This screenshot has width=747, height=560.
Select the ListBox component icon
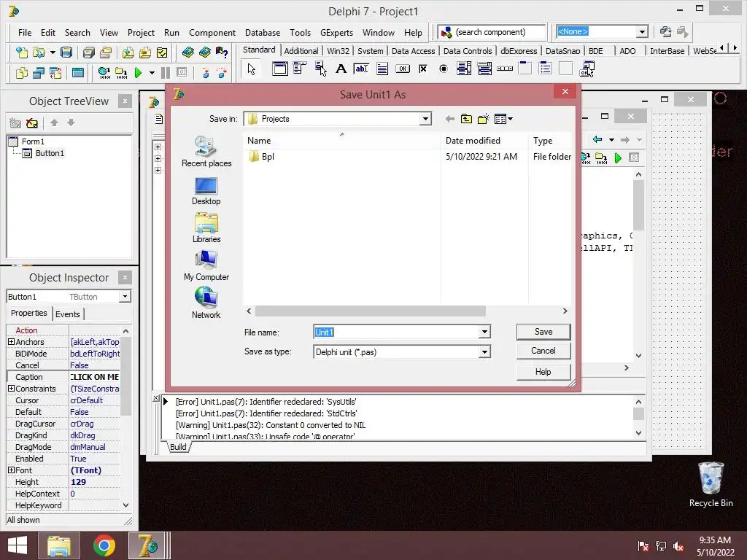tap(463, 69)
